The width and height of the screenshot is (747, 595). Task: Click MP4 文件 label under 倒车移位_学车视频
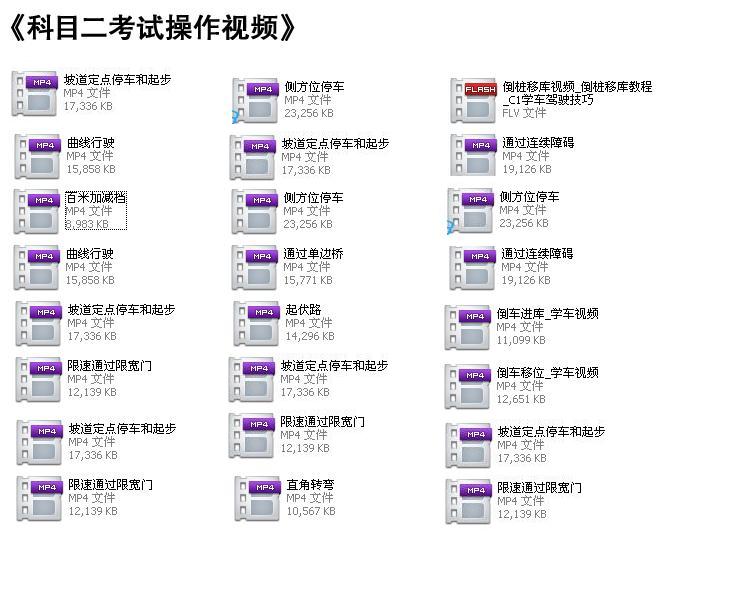(x=520, y=386)
